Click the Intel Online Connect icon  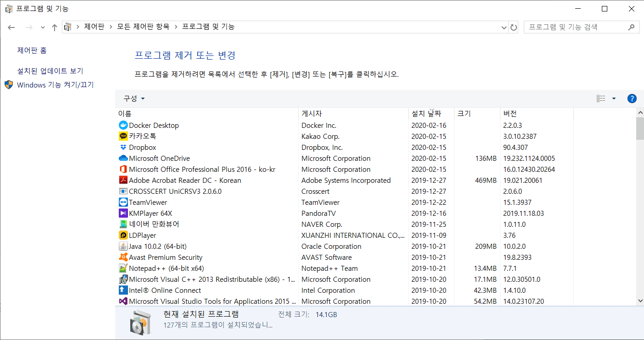[x=123, y=290]
